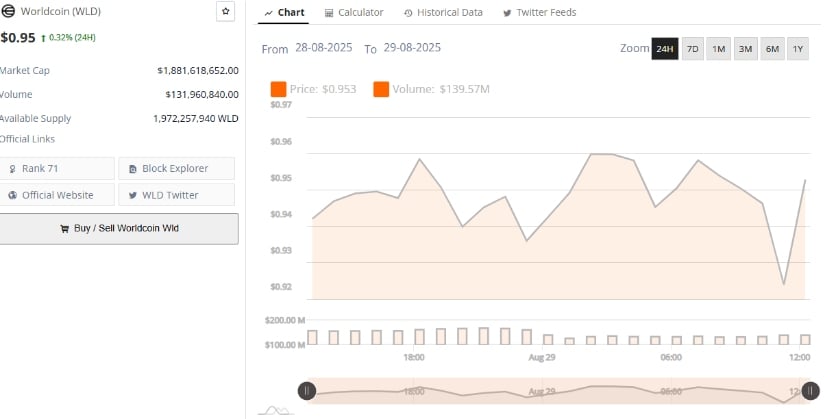This screenshot has height=419, width=825.
Task: Click the 06:00 axis label on chart
Action: click(671, 357)
